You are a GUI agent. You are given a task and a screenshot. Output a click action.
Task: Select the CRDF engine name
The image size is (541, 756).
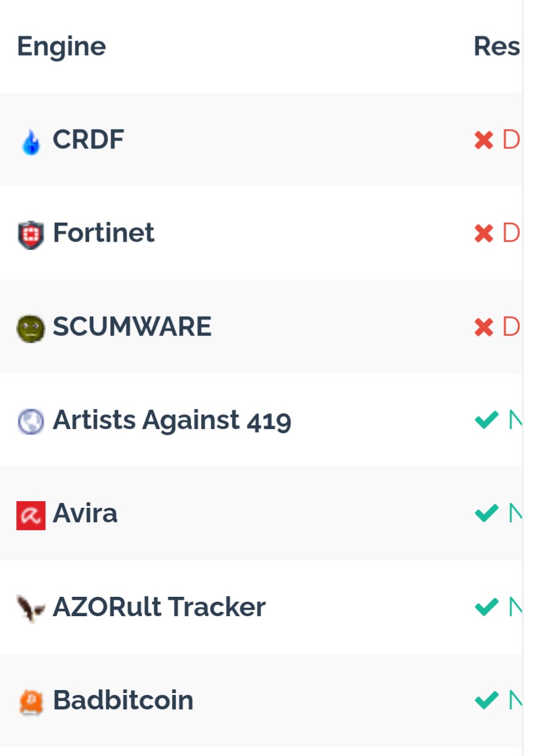pos(88,140)
